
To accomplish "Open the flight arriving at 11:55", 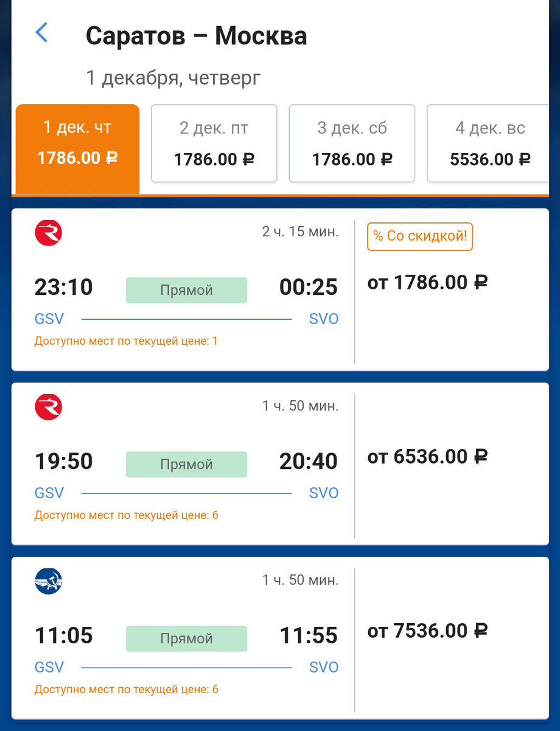I will (280, 638).
